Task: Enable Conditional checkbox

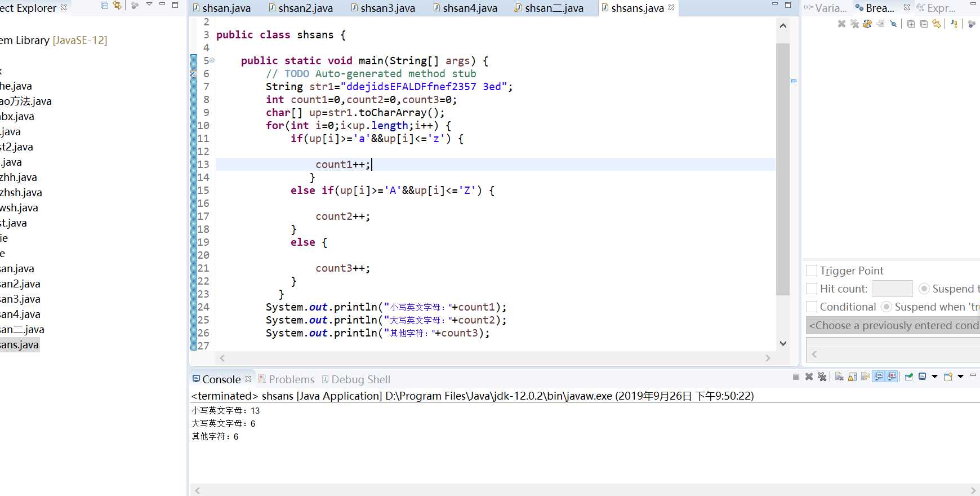Action: pos(812,307)
